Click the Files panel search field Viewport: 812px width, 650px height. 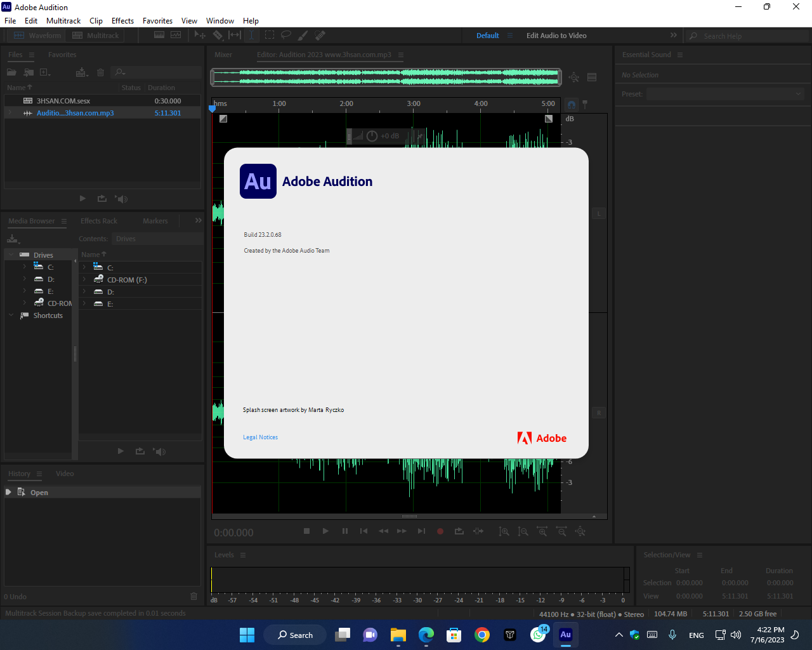(x=157, y=72)
